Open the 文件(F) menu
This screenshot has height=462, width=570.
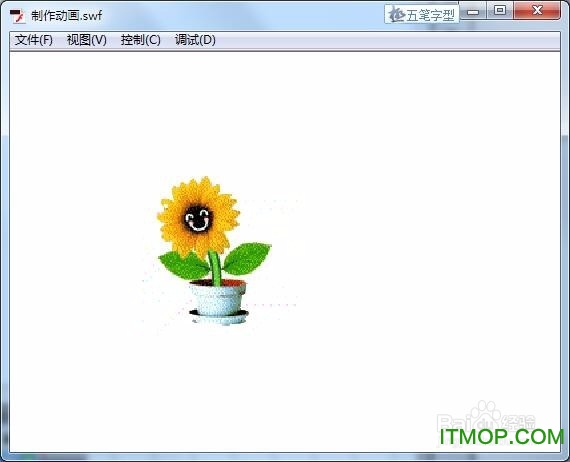click(x=33, y=40)
